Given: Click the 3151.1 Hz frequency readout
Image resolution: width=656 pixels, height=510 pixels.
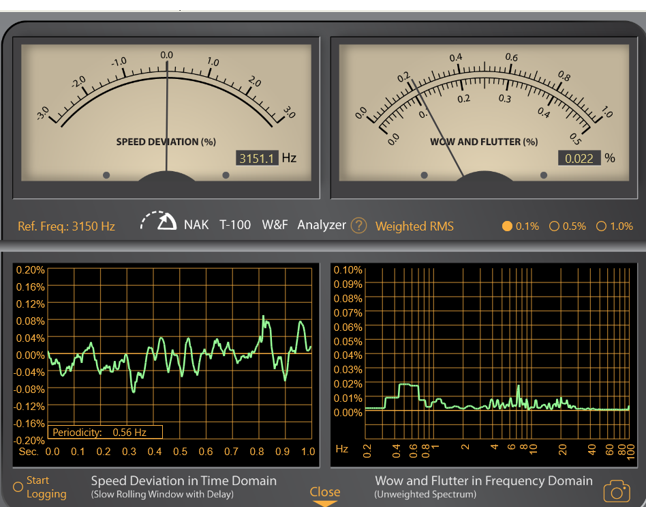Looking at the screenshot, I should pyautogui.click(x=257, y=158).
